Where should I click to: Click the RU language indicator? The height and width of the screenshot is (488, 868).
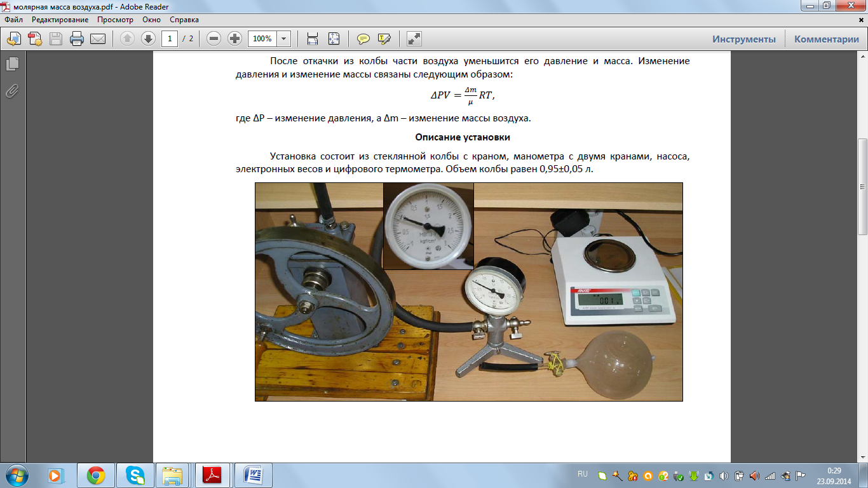coord(583,474)
